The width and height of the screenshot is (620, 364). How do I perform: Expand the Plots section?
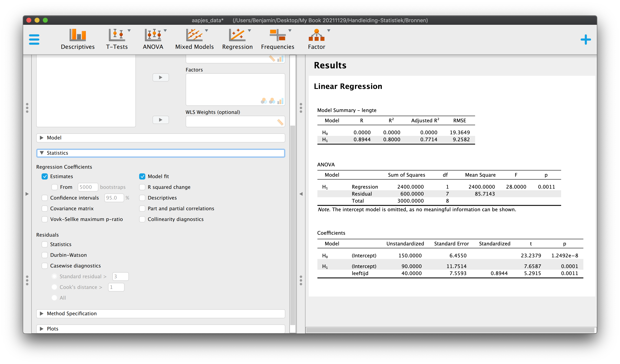[161, 329]
